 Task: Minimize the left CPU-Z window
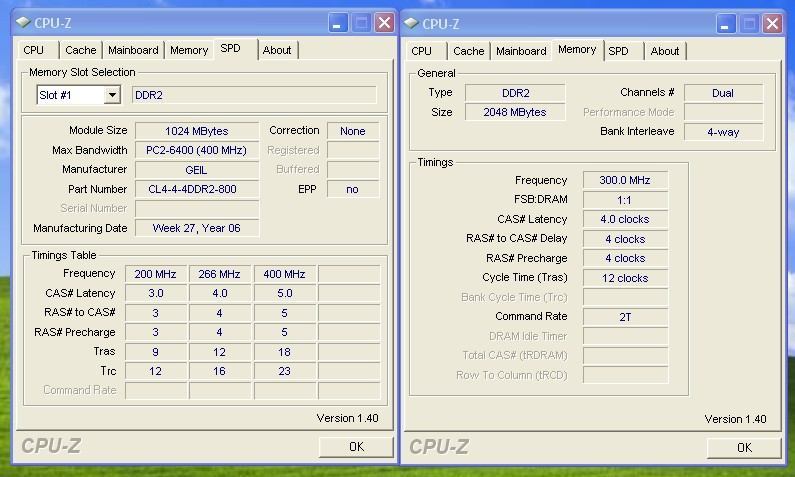point(338,23)
